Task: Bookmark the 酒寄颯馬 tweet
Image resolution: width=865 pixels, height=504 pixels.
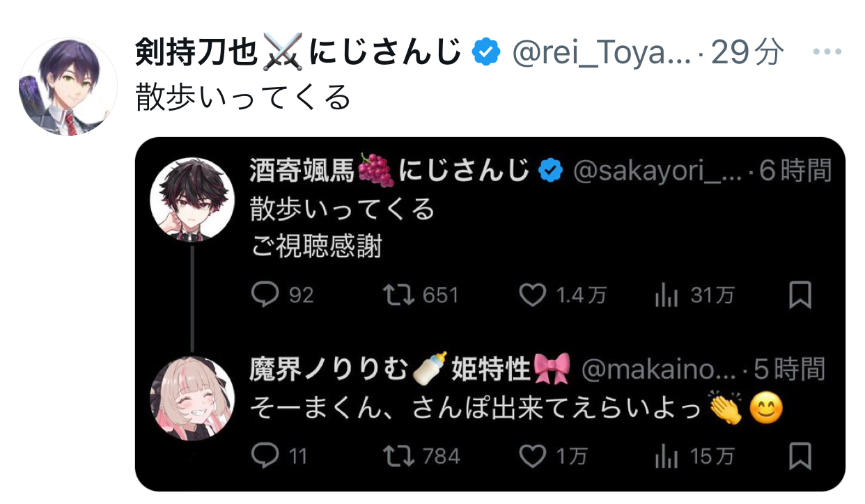Action: point(800,295)
